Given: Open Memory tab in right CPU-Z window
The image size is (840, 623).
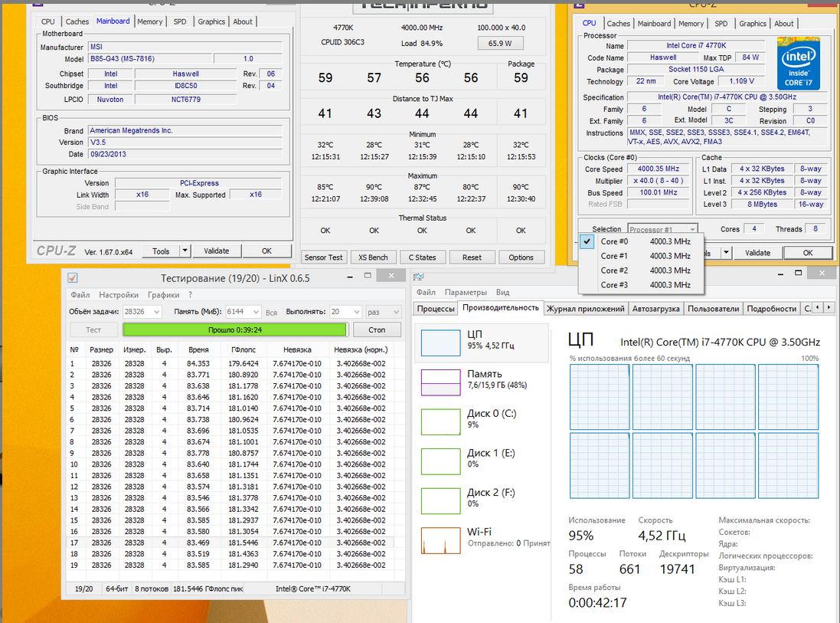Looking at the screenshot, I should click(x=691, y=24).
